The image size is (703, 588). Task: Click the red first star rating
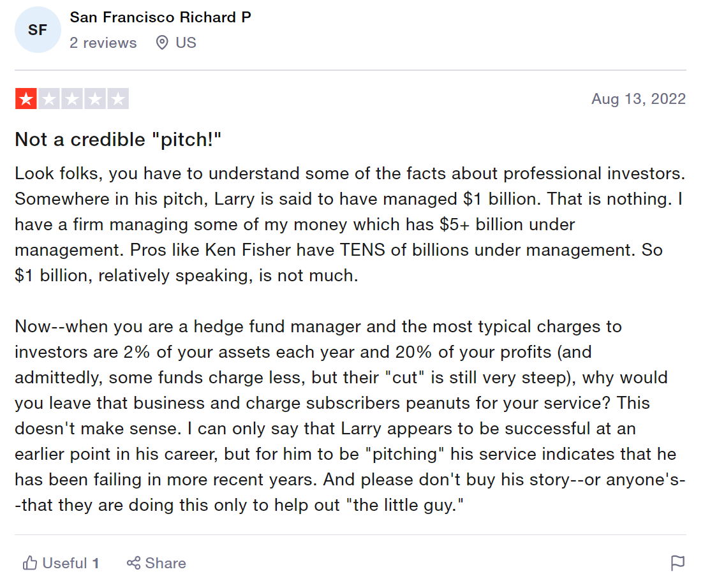pyautogui.click(x=26, y=99)
